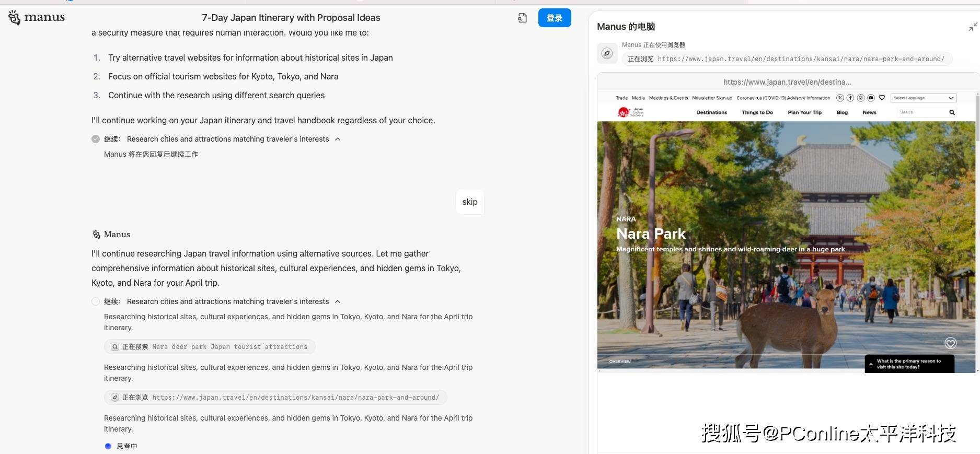Click the 正在搜索 Nara deer park chip
The image size is (980, 454).
[210, 347]
